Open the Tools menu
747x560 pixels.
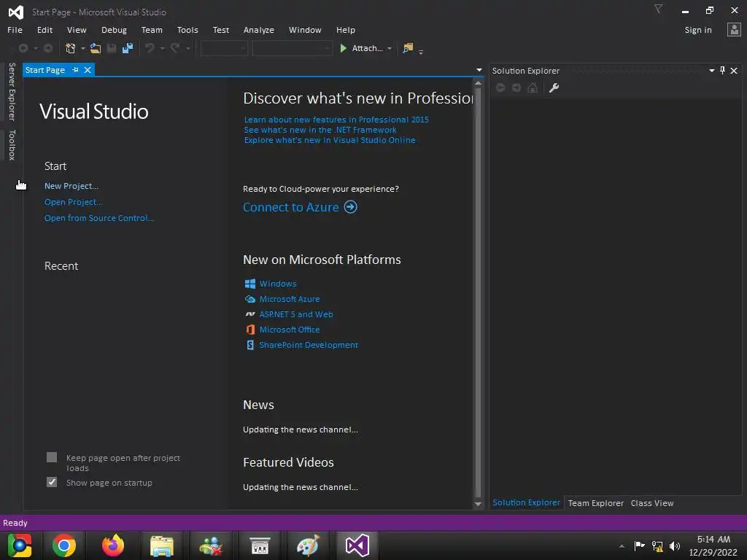pos(187,30)
